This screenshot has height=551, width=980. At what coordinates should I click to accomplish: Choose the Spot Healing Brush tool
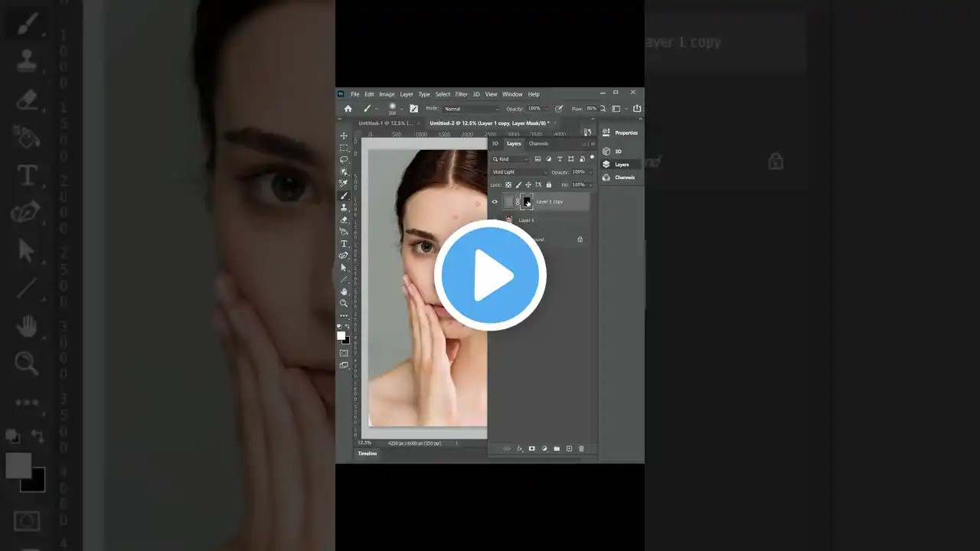[344, 181]
